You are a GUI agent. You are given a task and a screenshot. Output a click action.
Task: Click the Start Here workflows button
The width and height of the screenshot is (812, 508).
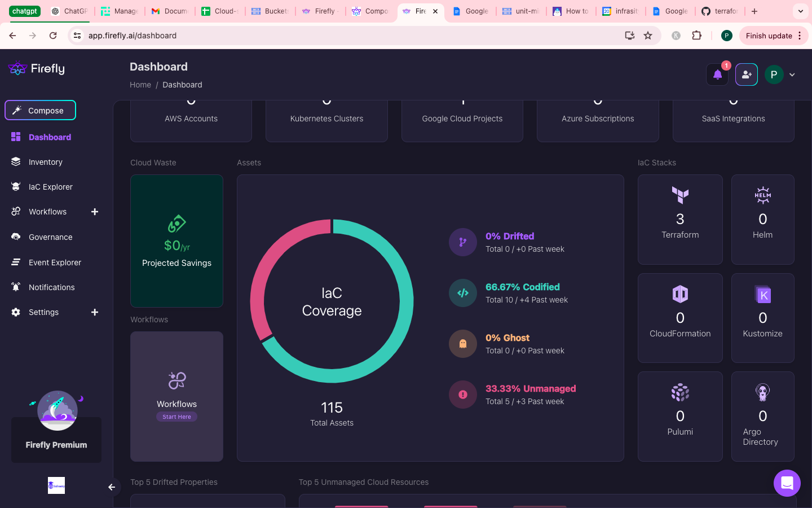[176, 416]
